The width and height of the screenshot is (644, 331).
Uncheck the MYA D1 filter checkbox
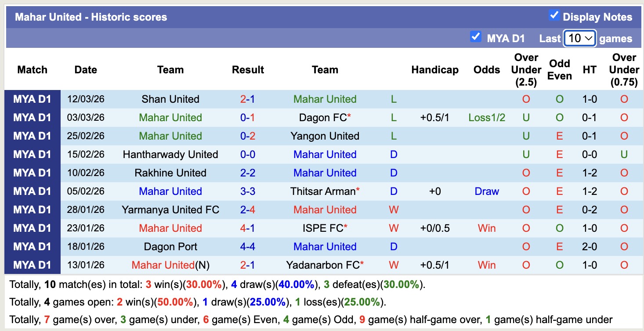click(x=476, y=37)
